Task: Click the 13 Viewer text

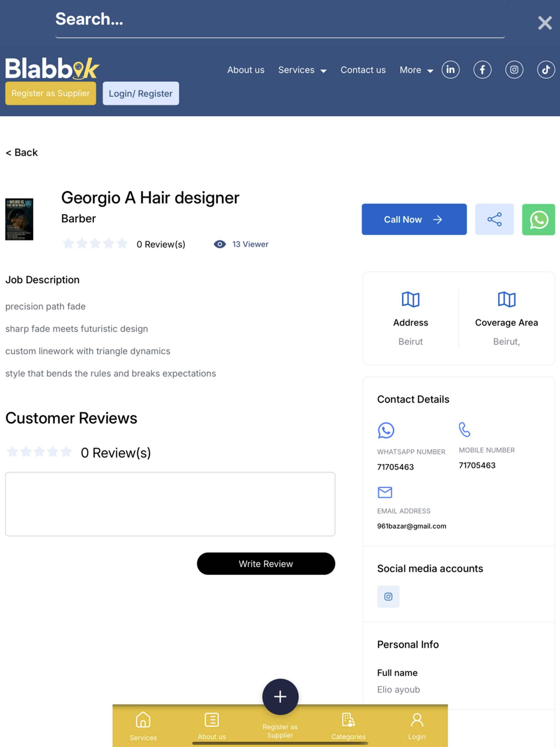Action: pos(250,244)
